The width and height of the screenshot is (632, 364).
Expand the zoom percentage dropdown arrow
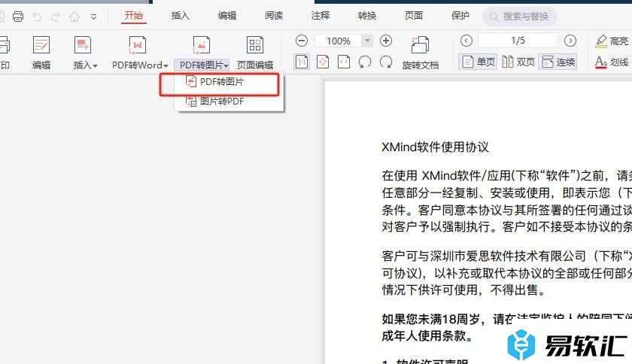[x=367, y=41]
